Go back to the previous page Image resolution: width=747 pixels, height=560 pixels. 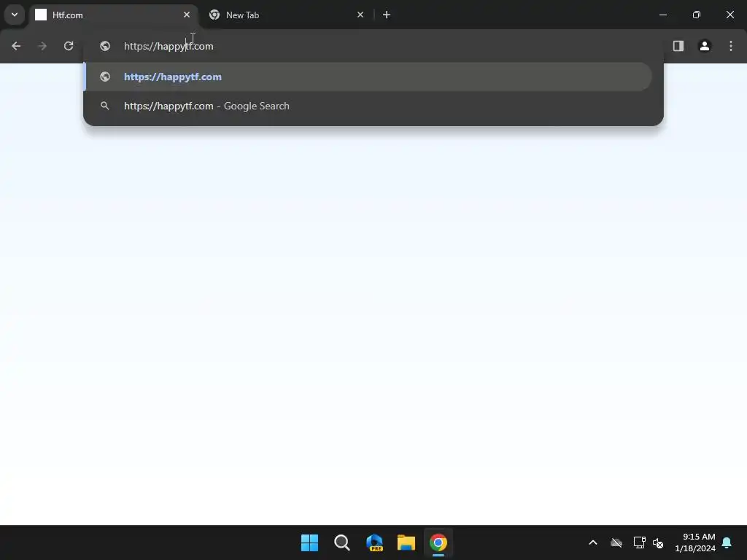[x=16, y=46]
